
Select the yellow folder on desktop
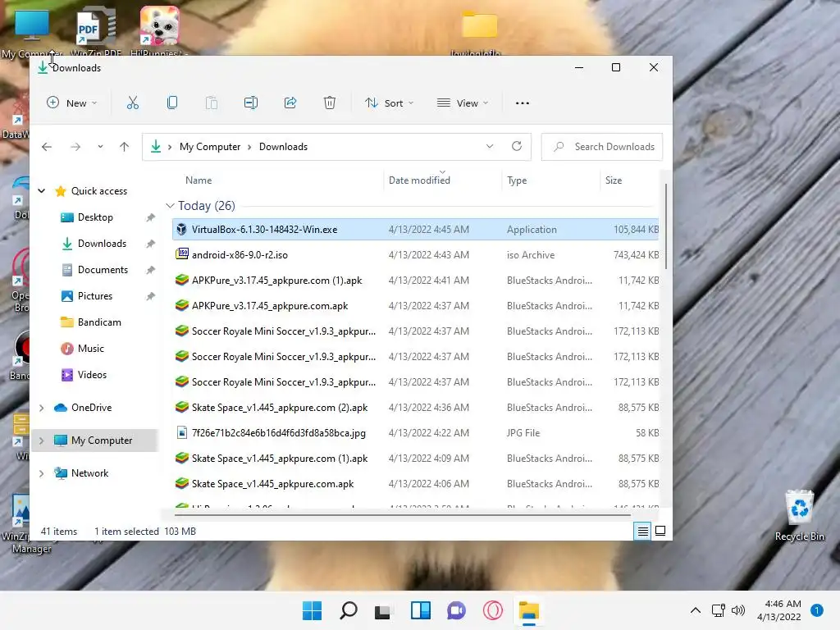tap(478, 31)
